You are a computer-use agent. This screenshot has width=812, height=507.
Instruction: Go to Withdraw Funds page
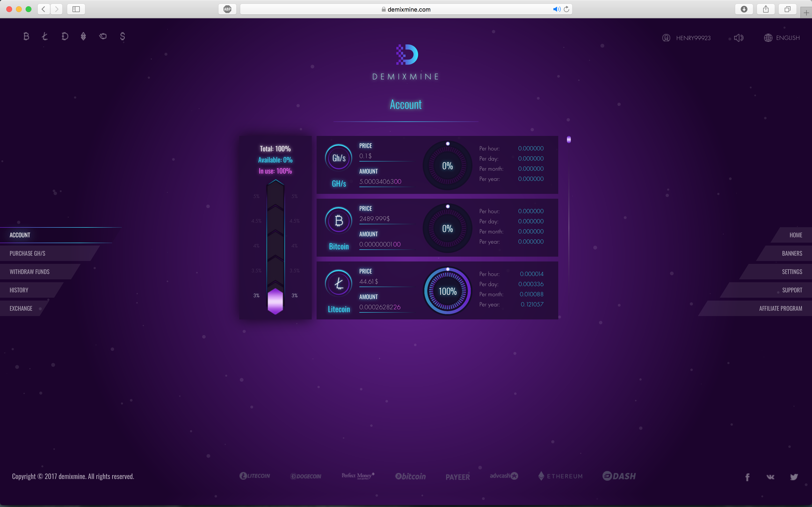[x=29, y=272]
